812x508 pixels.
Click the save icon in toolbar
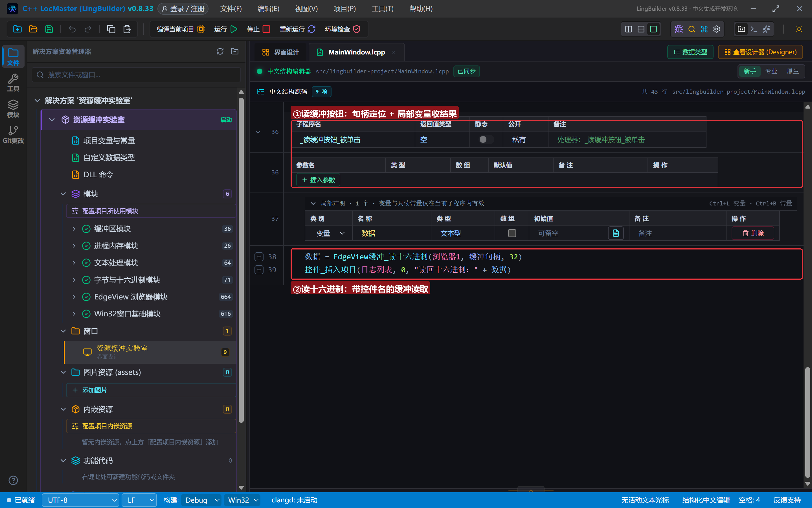49,29
